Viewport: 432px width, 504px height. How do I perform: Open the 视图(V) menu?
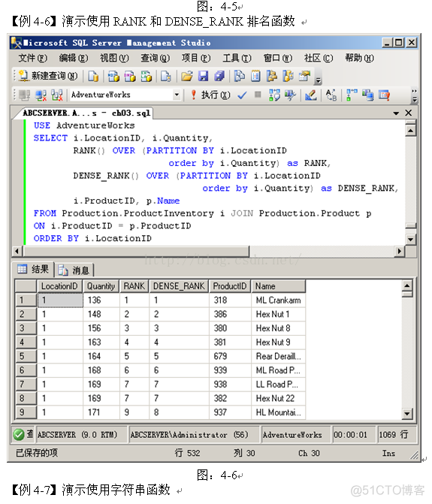click(114, 58)
